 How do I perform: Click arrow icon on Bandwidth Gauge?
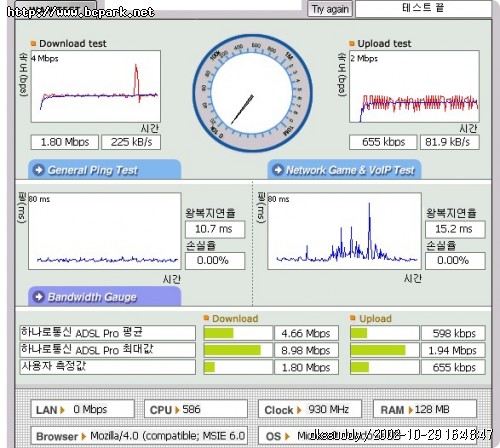(x=39, y=296)
